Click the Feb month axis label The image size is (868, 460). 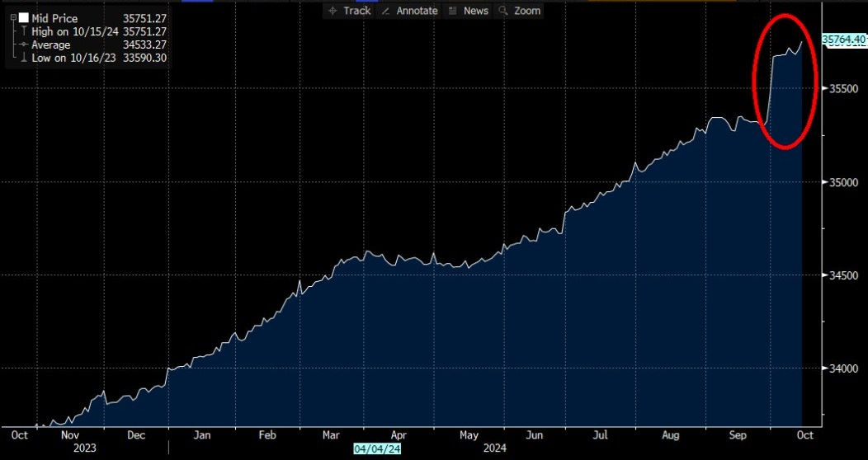[x=267, y=435]
